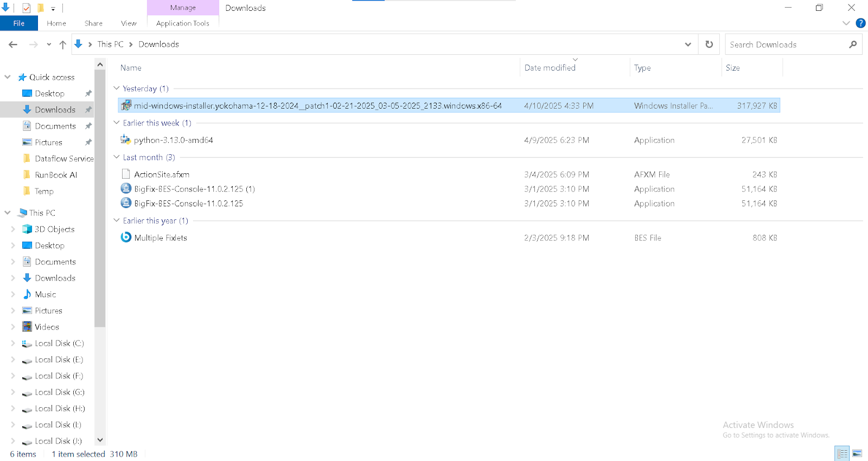
Task: Select BigFix-BES-Console-11.0.2.125 (1) icon
Action: click(x=126, y=188)
